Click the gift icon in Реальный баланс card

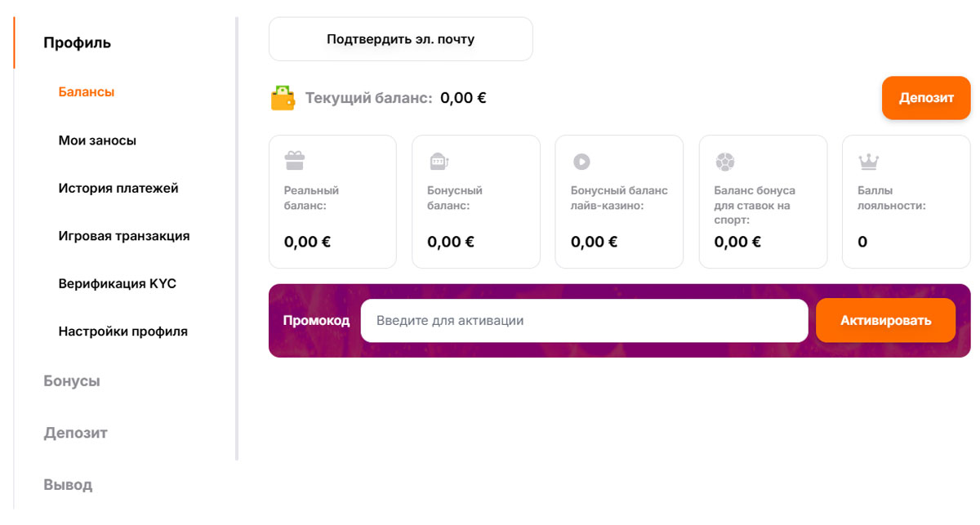tap(294, 161)
